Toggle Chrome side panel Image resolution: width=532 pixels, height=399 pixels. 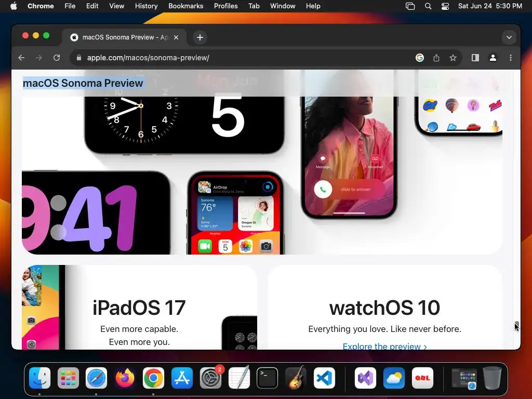(x=475, y=58)
